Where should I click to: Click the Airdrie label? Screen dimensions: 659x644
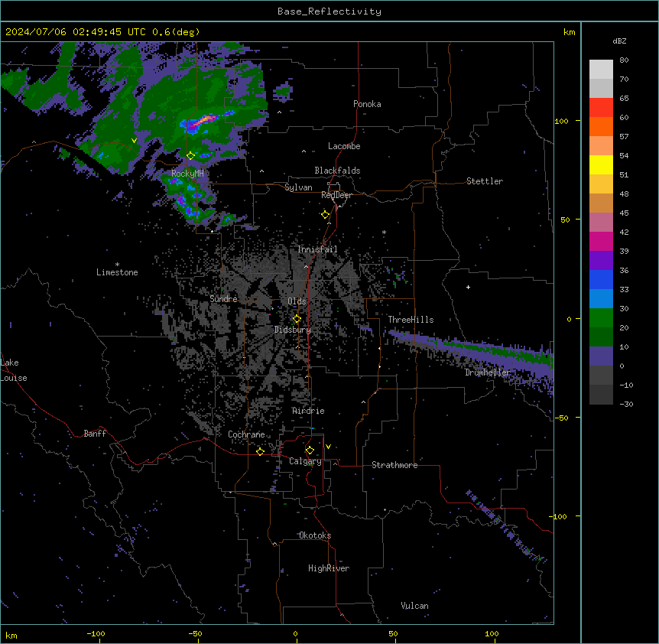coord(309,411)
